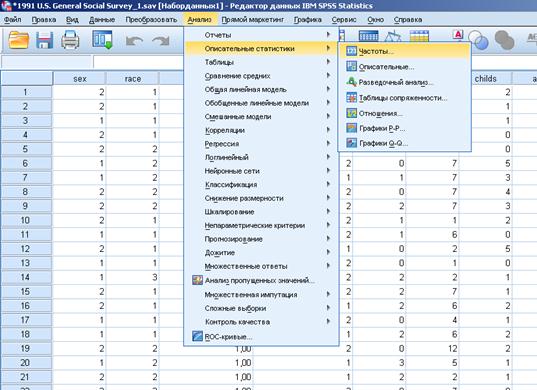
Task: Open Частоты from the descriptive statistics submenu
Action: point(404,51)
